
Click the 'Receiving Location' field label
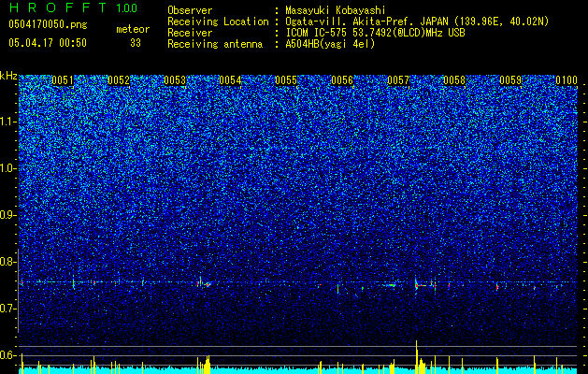pos(218,22)
